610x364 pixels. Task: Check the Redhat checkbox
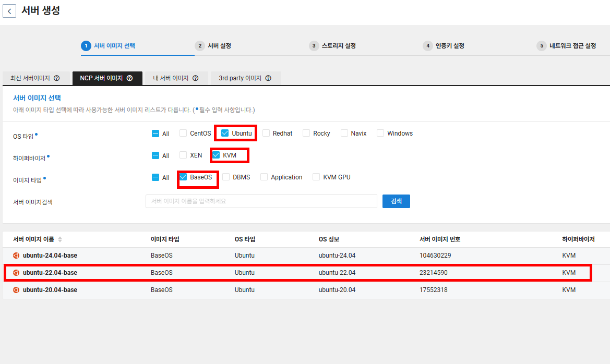pyautogui.click(x=266, y=133)
